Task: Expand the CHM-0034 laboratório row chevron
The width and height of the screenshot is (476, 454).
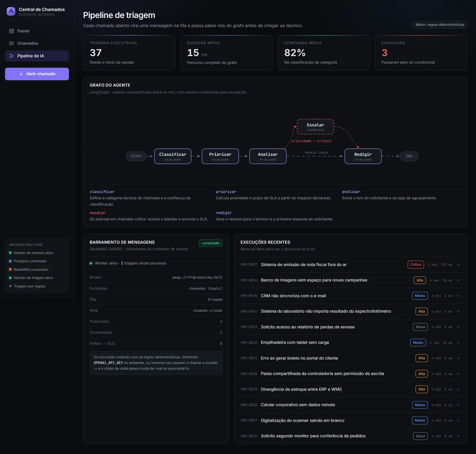Action: (x=458, y=311)
